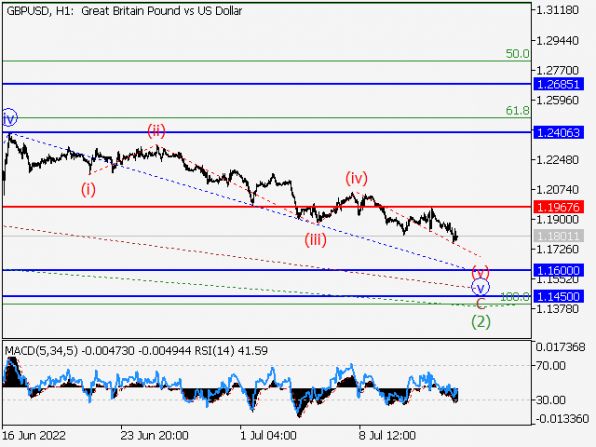Click the red price label 1.19676
The image size is (596, 447).
click(x=558, y=207)
